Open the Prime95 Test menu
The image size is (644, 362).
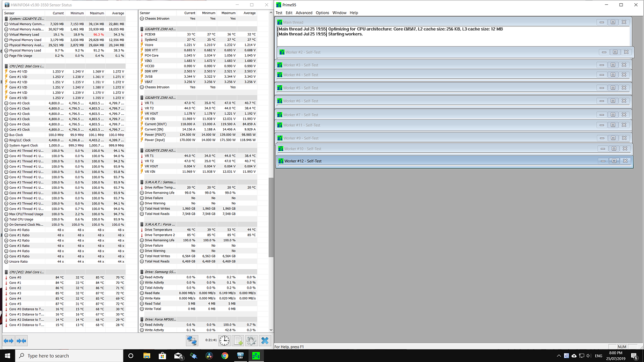click(x=279, y=13)
